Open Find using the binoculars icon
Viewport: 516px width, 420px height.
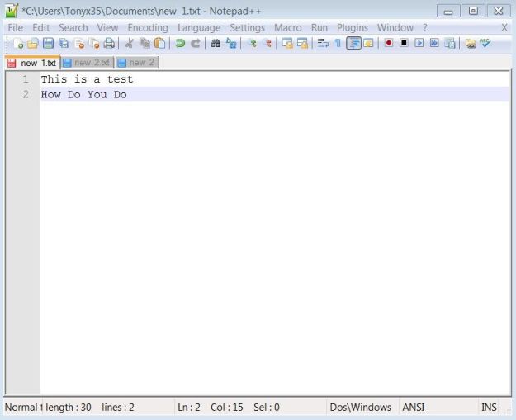[215, 43]
